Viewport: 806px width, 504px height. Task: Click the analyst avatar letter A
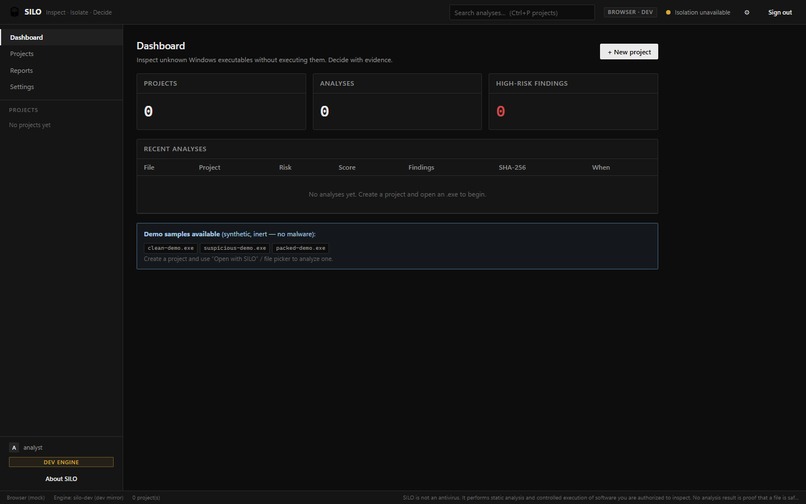(x=14, y=447)
